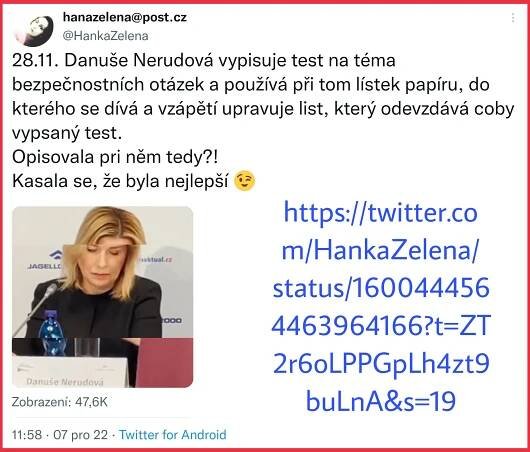Click the 11:58 timestamp
Screen dimensions: 530x452
click(x=27, y=434)
